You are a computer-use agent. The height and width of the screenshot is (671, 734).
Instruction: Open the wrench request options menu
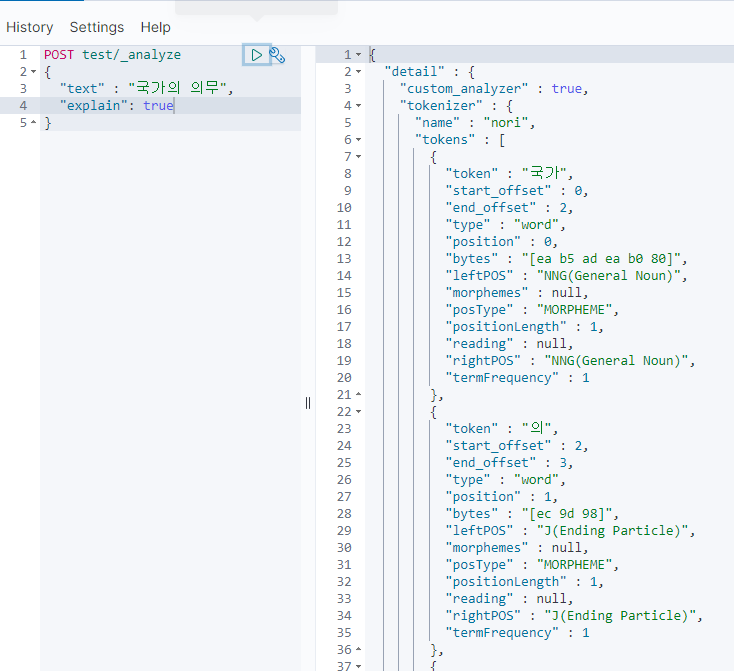(278, 55)
